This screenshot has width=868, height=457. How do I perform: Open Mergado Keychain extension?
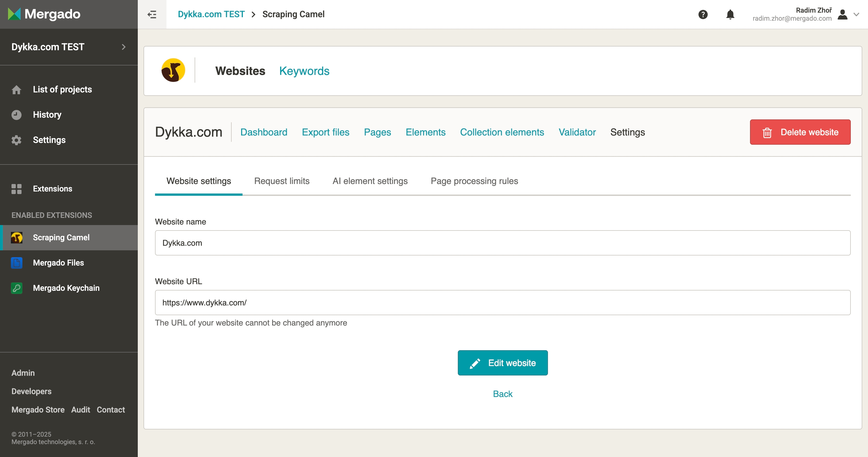pos(66,288)
